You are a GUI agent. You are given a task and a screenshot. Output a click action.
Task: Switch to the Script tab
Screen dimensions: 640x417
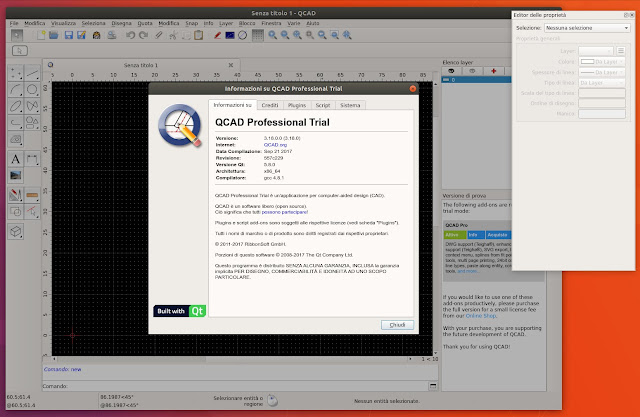[323, 105]
